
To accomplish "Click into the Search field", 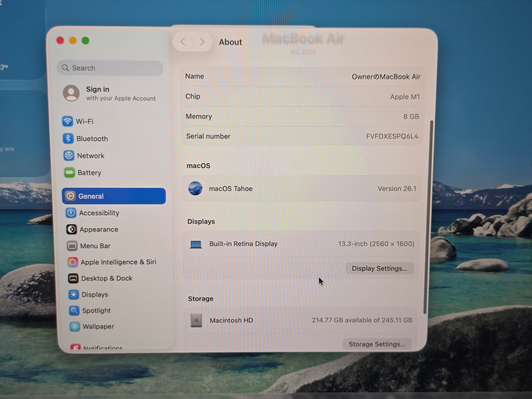I will (x=110, y=68).
